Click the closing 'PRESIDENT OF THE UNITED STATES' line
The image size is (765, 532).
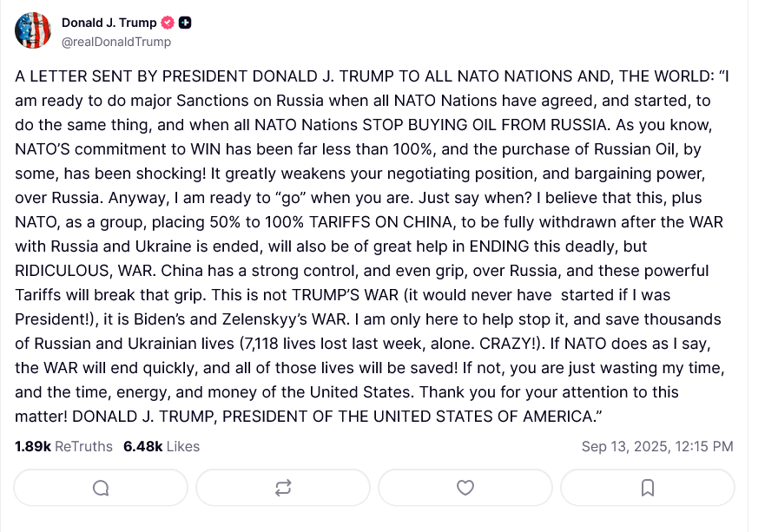347,417
